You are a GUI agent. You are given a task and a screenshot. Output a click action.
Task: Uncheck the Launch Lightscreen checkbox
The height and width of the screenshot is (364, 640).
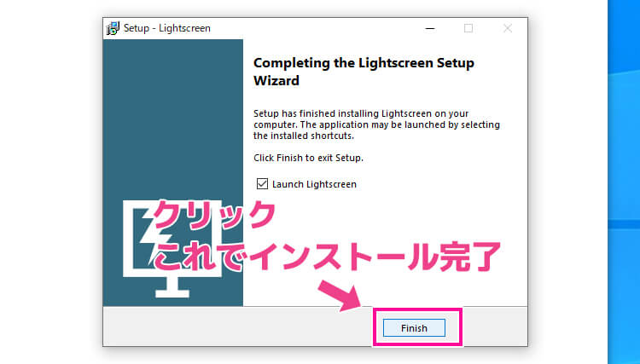(262, 184)
